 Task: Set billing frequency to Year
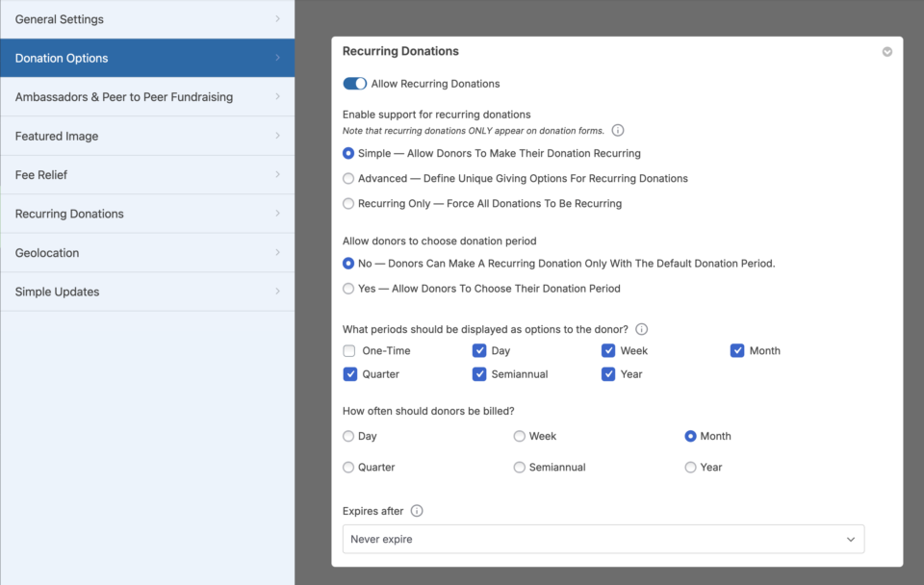[x=690, y=468]
